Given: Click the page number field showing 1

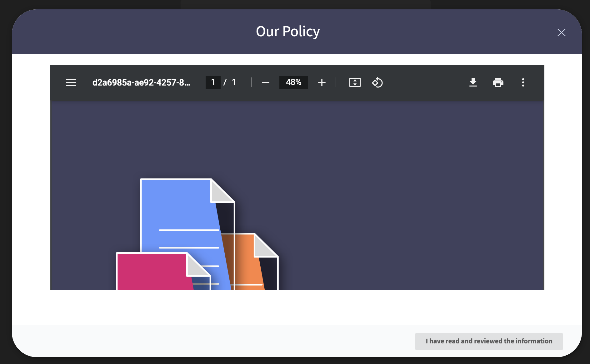Looking at the screenshot, I should coord(213,82).
